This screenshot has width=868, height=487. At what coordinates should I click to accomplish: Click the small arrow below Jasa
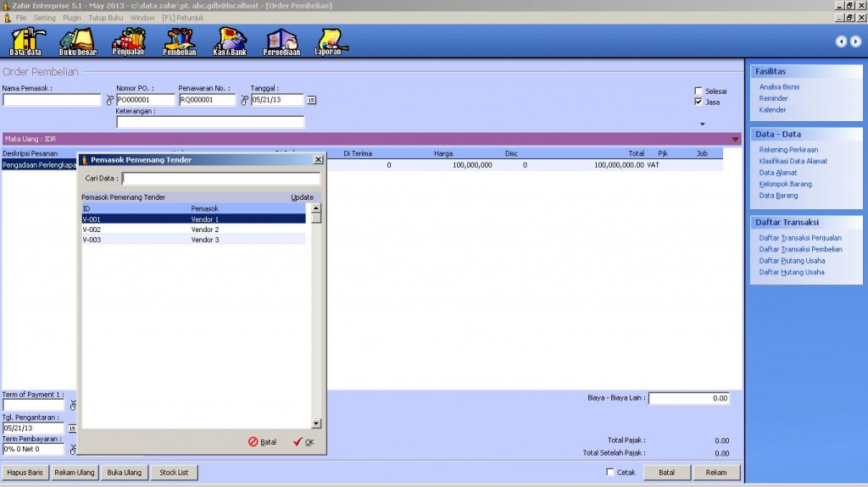coord(702,124)
